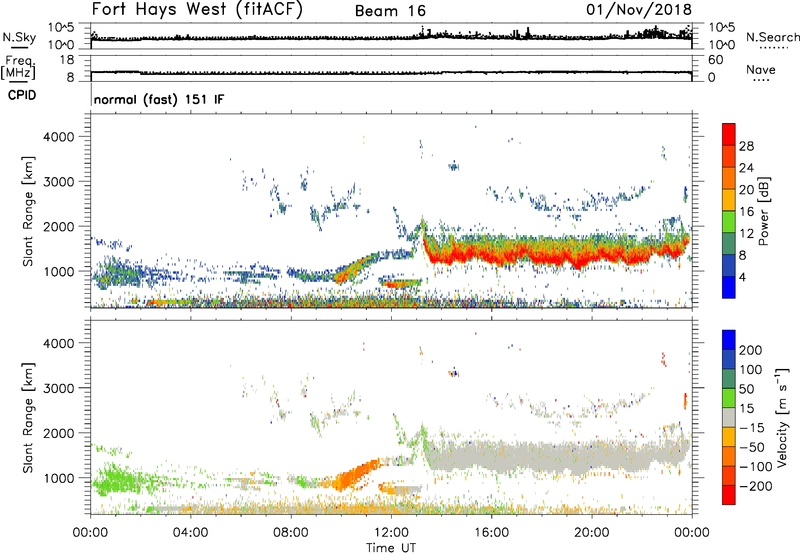This screenshot has width=800, height=554.
Task: Click the "20" label on the power colorbar
Action: (746, 190)
